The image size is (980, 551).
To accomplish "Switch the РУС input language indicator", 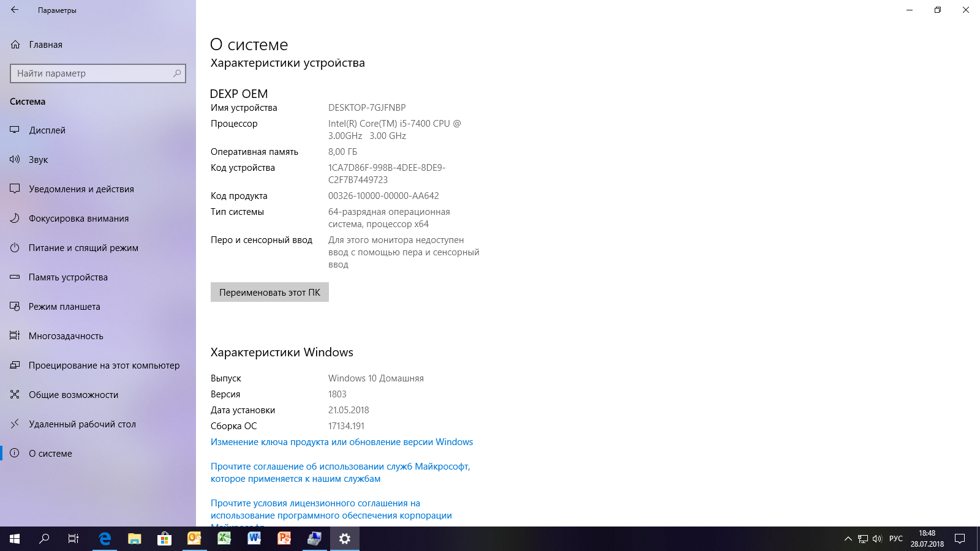I will [x=896, y=539].
